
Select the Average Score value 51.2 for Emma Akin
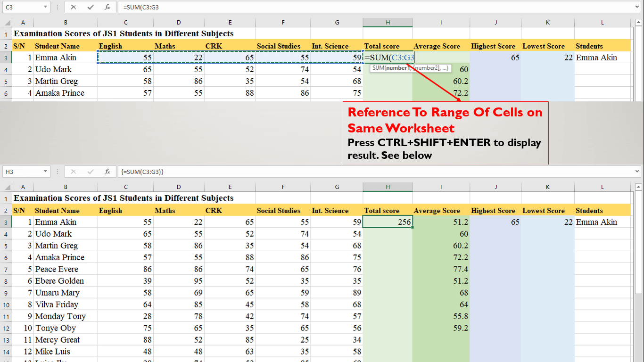(441, 222)
